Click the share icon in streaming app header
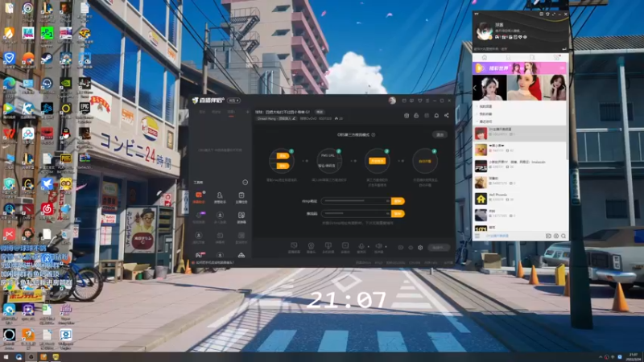Viewport: 644px width, 362px height. pos(447,116)
